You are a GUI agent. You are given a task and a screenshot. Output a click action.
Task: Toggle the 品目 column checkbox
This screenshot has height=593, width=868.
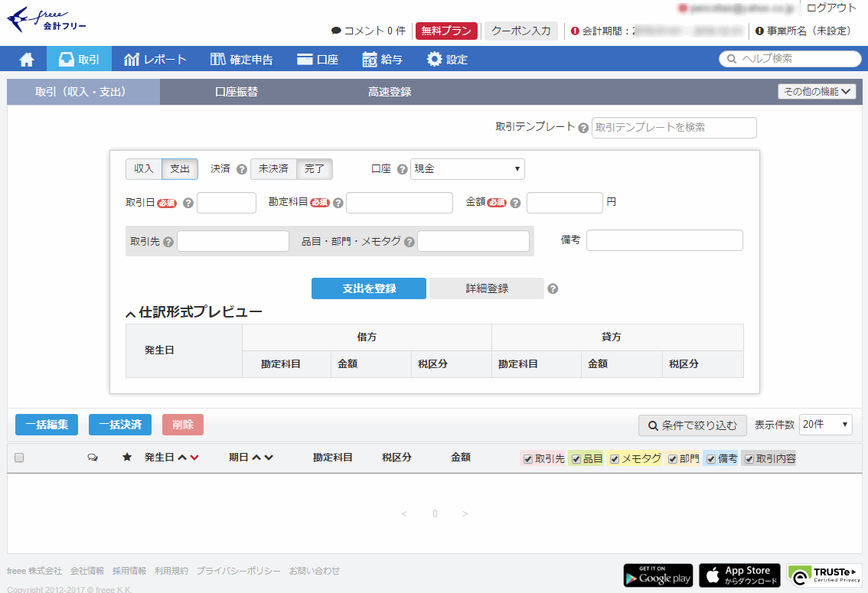click(576, 459)
